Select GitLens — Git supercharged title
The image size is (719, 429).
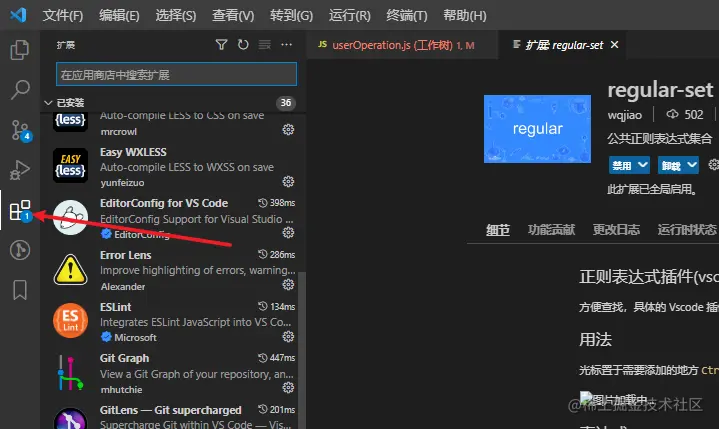[x=171, y=410]
